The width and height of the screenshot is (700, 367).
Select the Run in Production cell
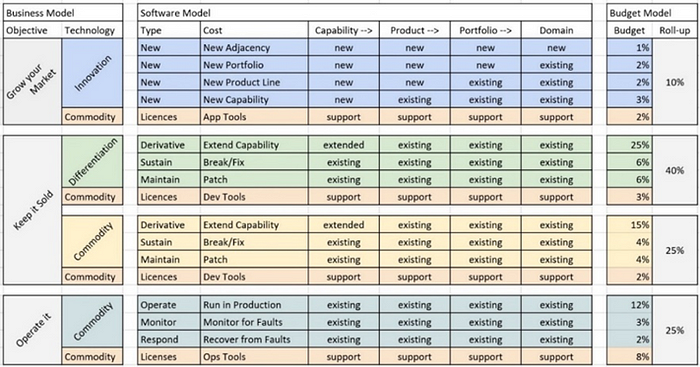click(x=254, y=305)
